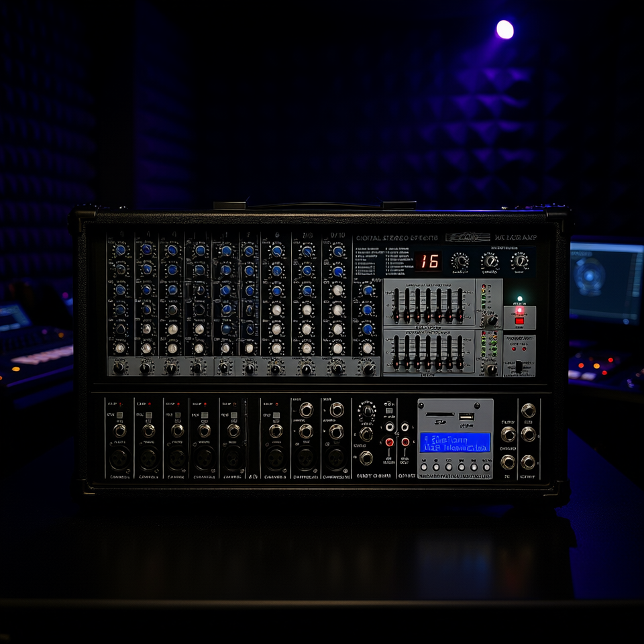Screen dimensions: 644x644
Task: Click the left red RCA jack
Action: tap(389, 442)
